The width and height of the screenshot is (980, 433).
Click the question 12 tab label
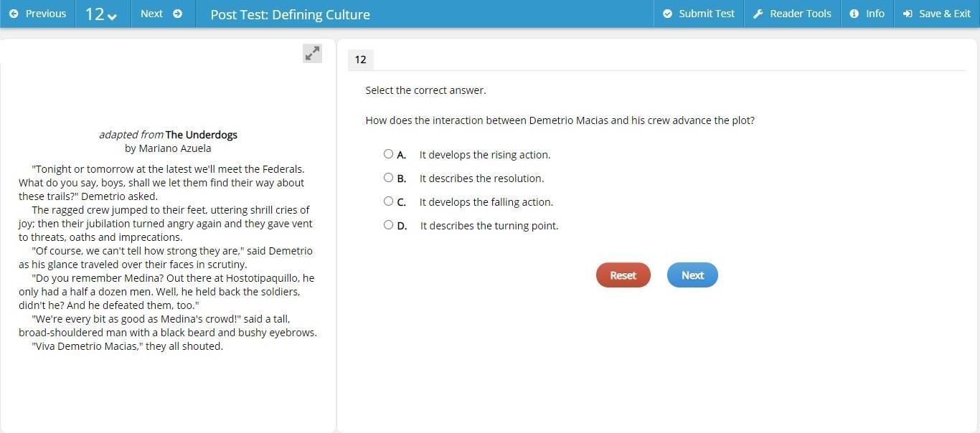point(360,60)
